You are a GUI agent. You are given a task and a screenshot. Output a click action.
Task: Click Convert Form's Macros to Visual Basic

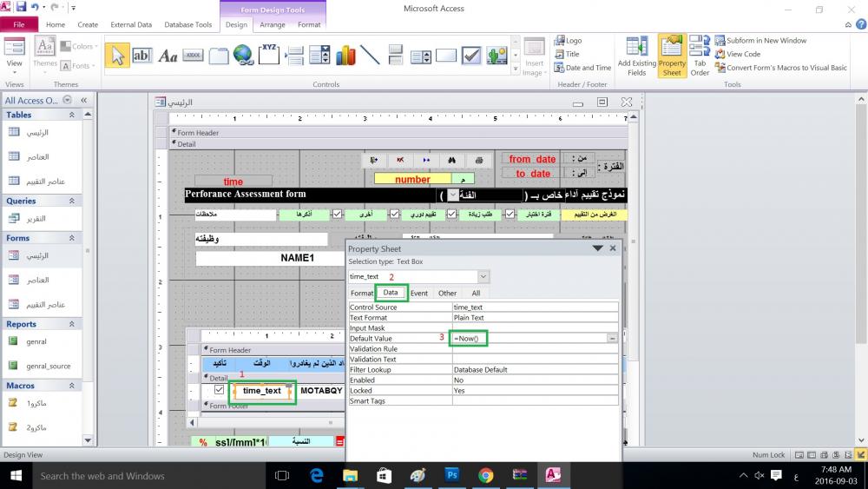tap(781, 68)
